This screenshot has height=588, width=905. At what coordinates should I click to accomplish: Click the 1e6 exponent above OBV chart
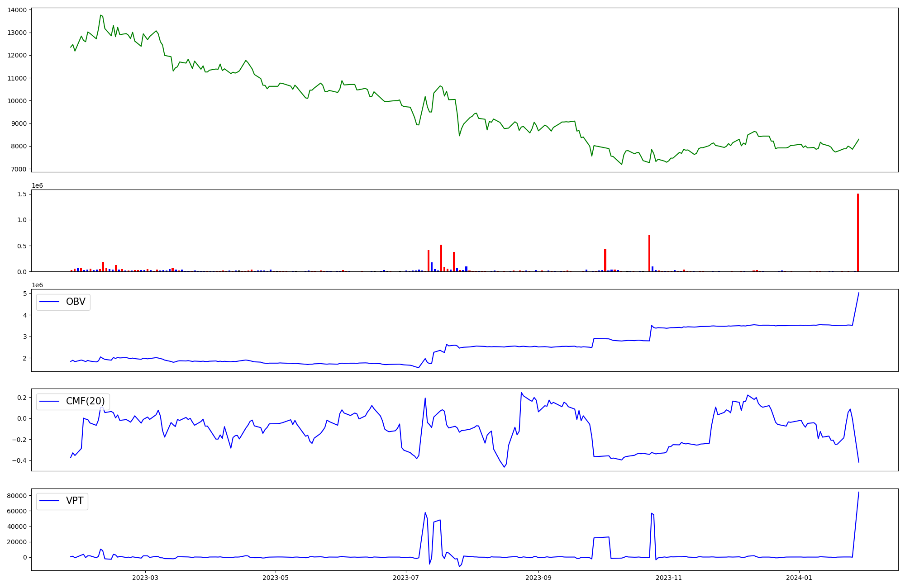[37, 285]
